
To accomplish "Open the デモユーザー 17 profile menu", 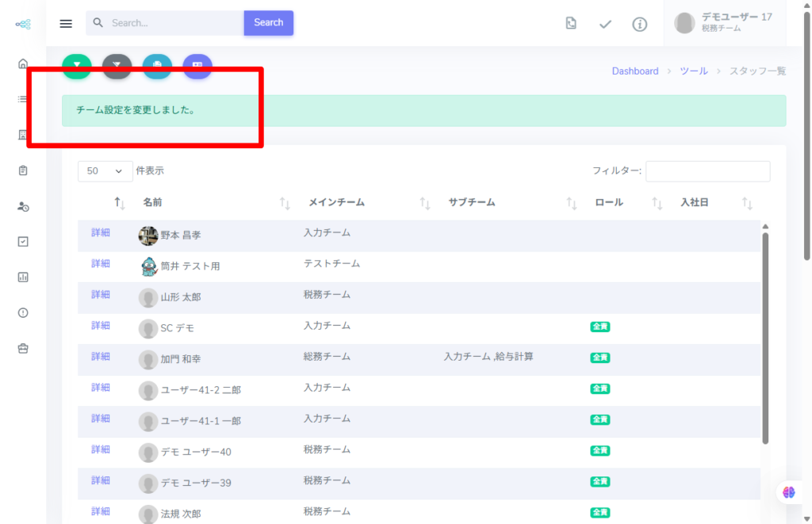I will [x=724, y=23].
